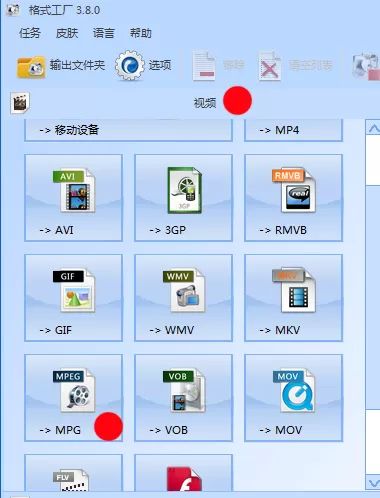Click the -> VOB label

168,430
